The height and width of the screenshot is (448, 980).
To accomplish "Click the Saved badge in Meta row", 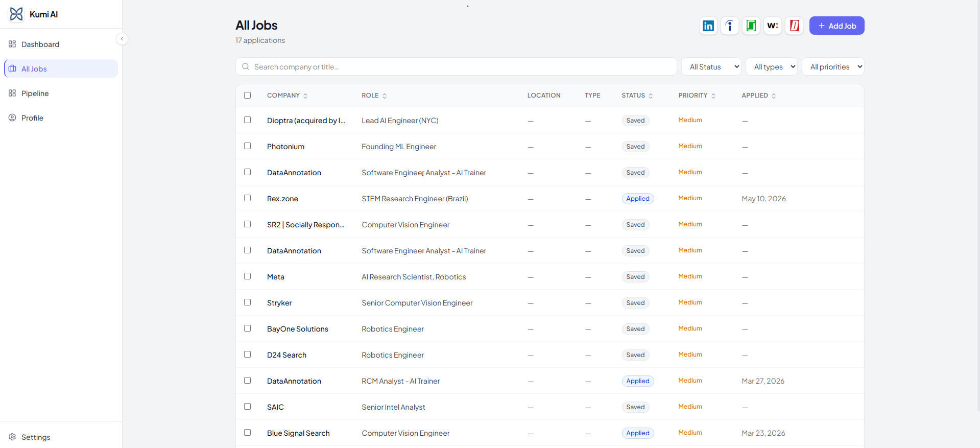I will 635,277.
